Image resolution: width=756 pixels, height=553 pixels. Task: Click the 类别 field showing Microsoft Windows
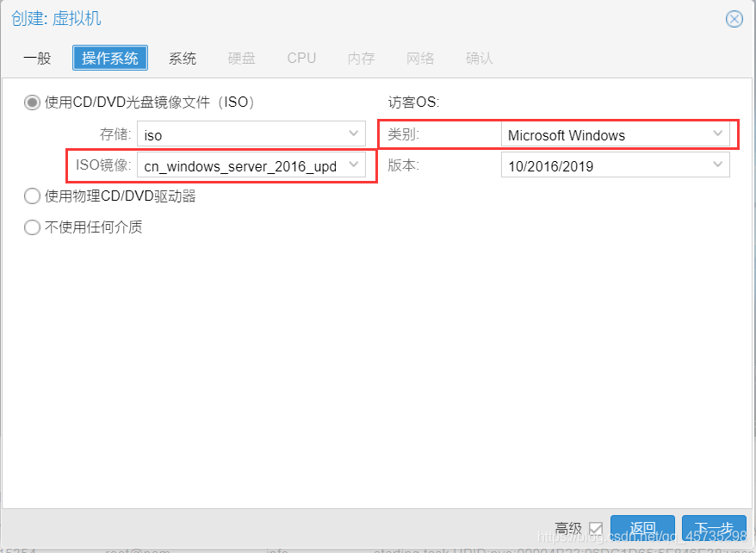[615, 134]
